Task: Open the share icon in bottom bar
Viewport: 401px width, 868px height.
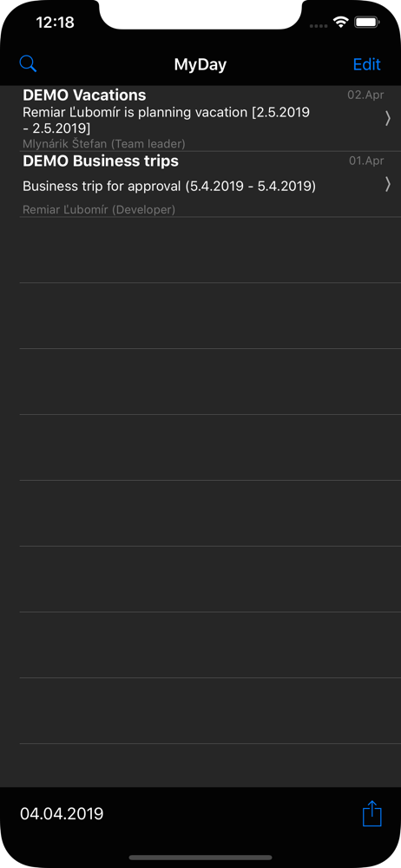Action: coord(372,814)
